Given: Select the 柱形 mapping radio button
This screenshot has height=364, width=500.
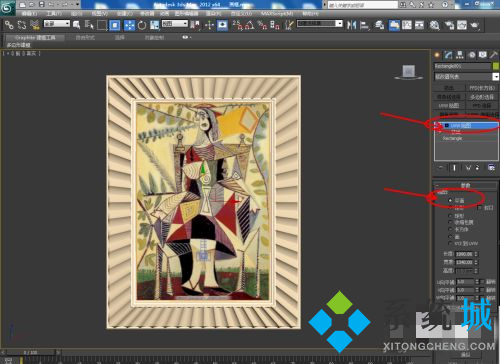Looking at the screenshot, I should pos(450,208).
